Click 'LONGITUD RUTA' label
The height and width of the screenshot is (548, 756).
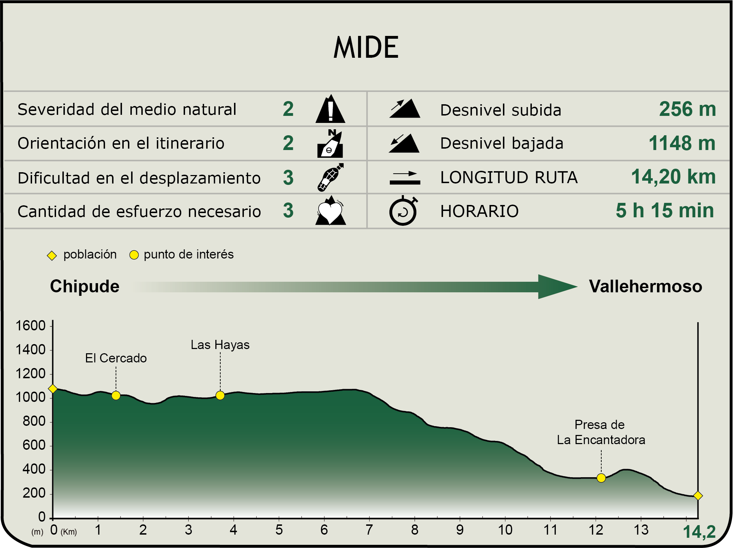pos(509,177)
